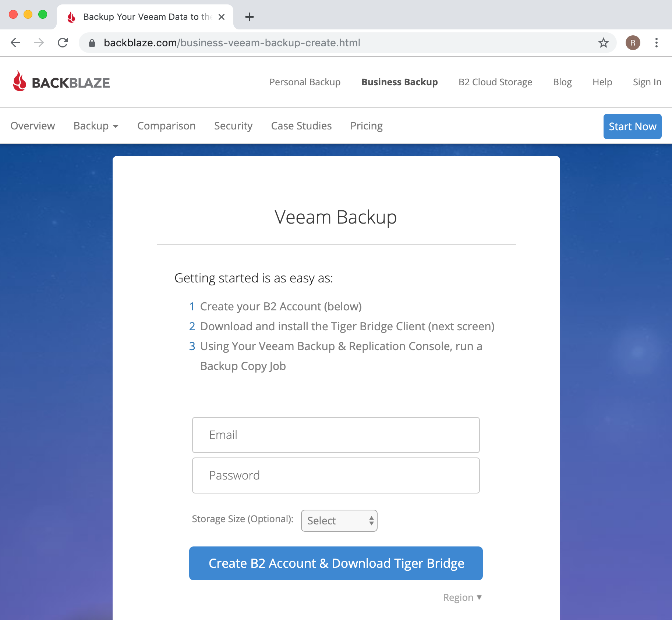672x620 pixels.
Task: Open the Pricing link
Action: [x=367, y=126]
